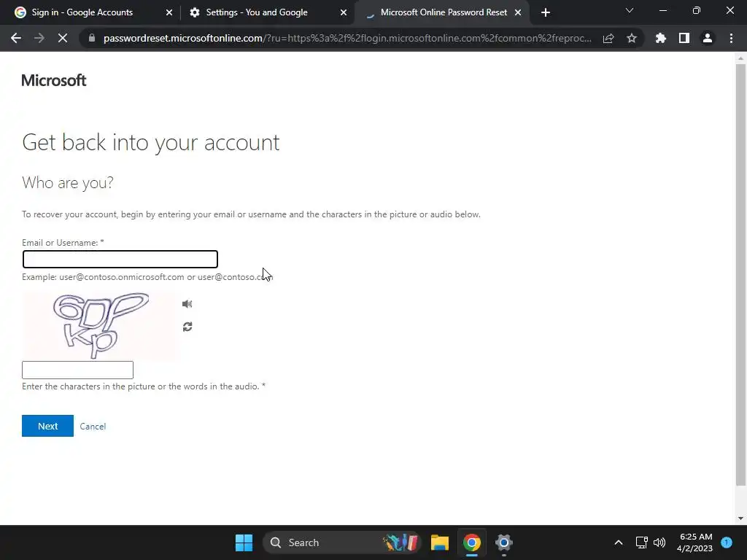Viewport: 747px width, 560px height.
Task: Open a new browser tab
Action: tap(546, 12)
